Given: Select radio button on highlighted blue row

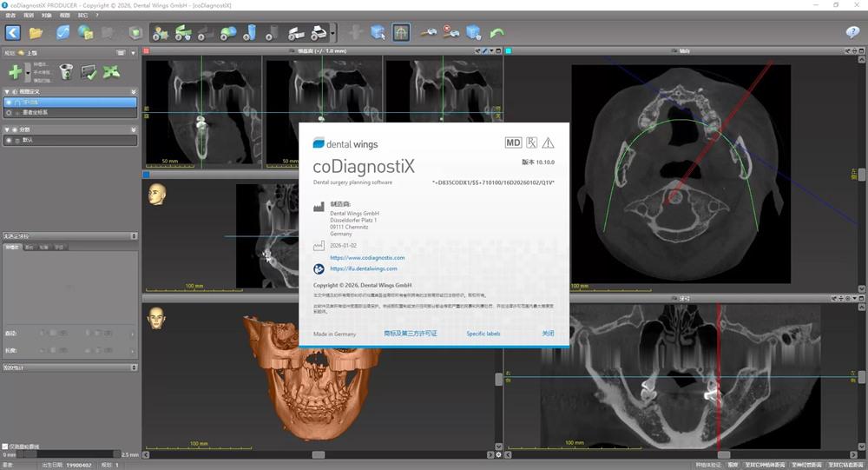Looking at the screenshot, I should 9,103.
